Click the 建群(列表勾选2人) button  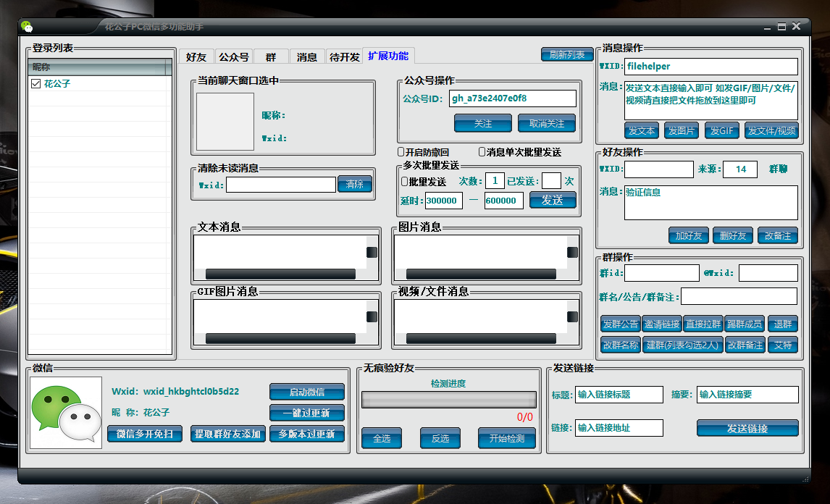pos(682,345)
